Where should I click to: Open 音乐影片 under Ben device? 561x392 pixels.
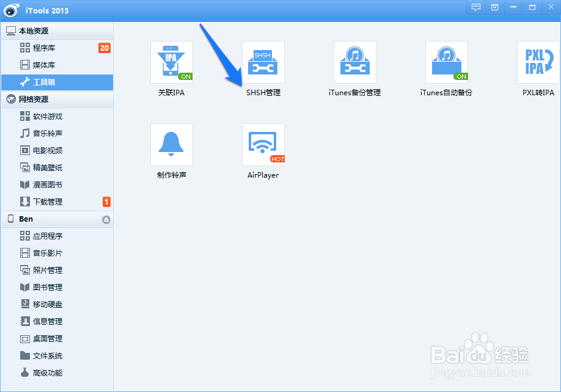[x=57, y=253]
